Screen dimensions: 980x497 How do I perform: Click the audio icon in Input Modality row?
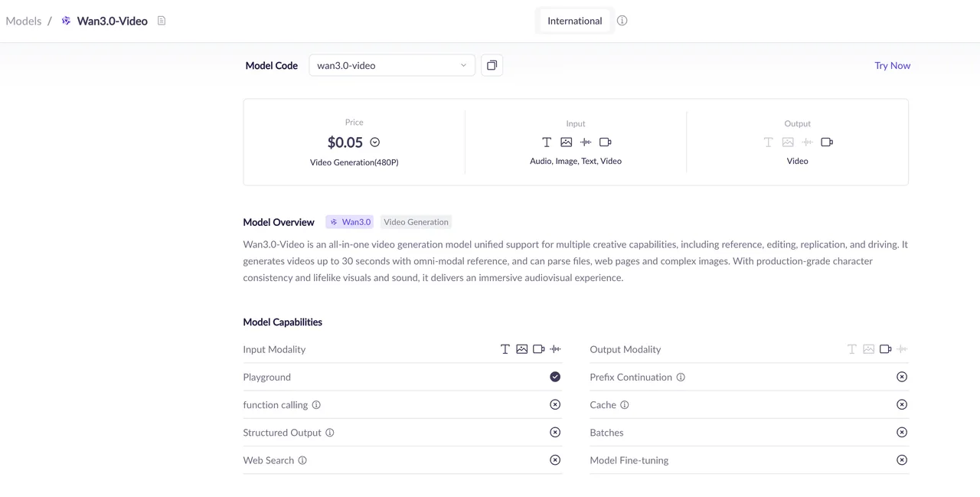coord(556,349)
